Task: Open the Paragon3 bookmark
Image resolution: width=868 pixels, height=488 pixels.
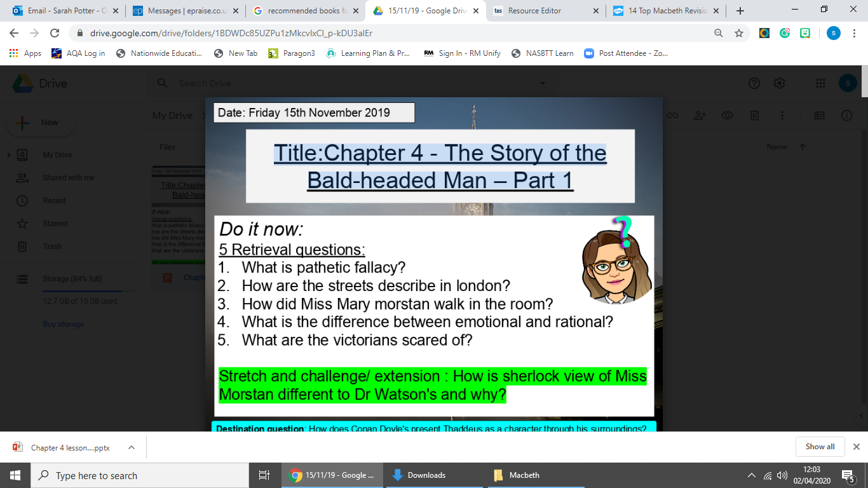Action: tap(292, 53)
